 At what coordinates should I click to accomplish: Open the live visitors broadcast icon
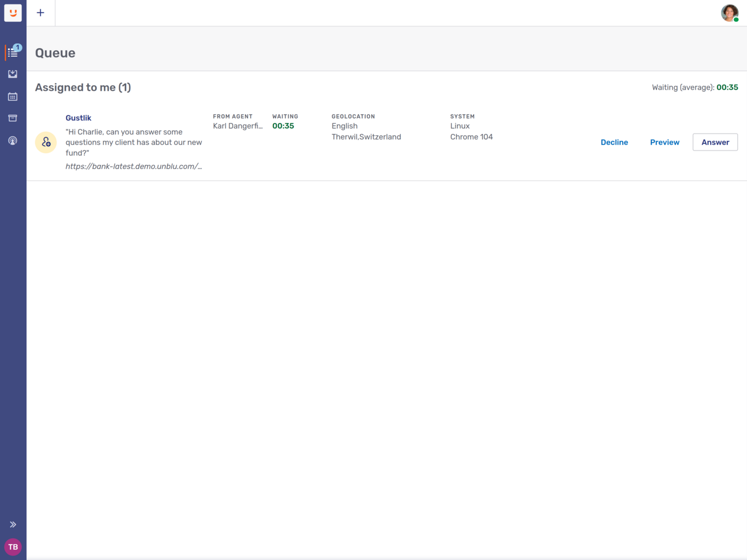[x=13, y=141]
